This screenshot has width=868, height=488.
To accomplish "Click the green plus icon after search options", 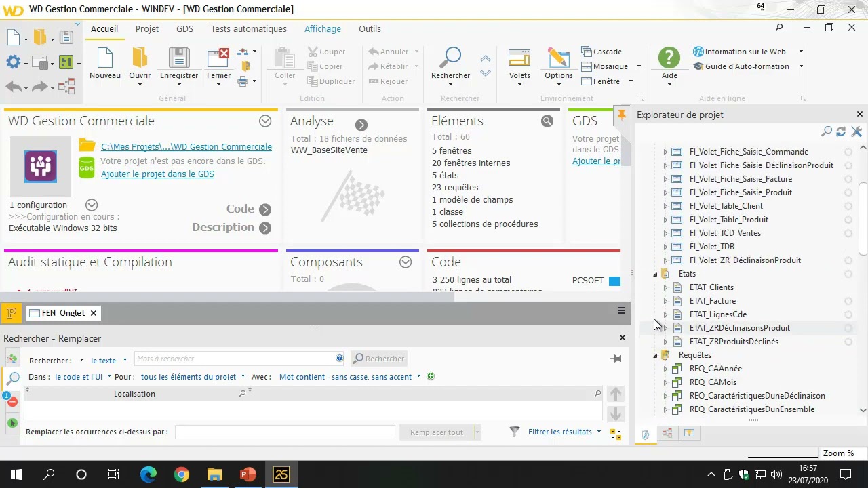I will click(431, 377).
